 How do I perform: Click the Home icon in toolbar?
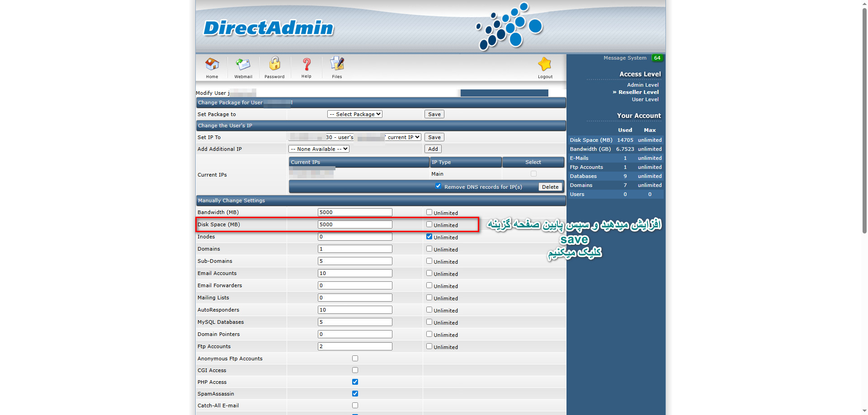tap(212, 65)
